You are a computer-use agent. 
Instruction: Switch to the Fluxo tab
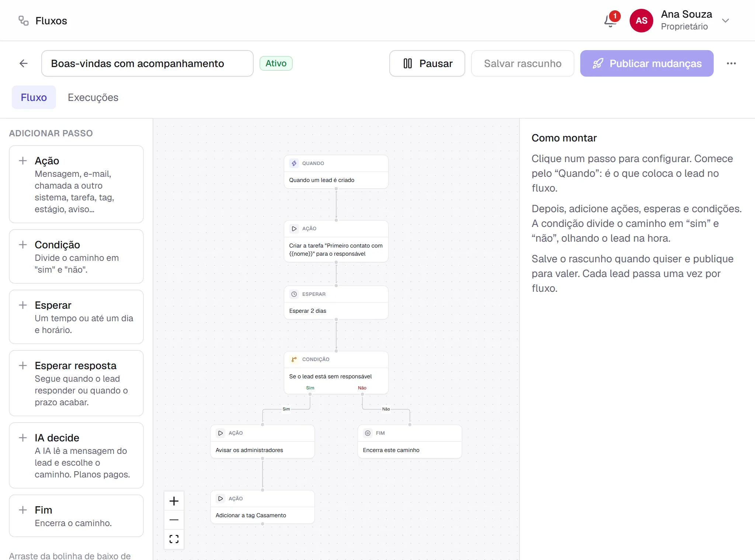pos(34,97)
